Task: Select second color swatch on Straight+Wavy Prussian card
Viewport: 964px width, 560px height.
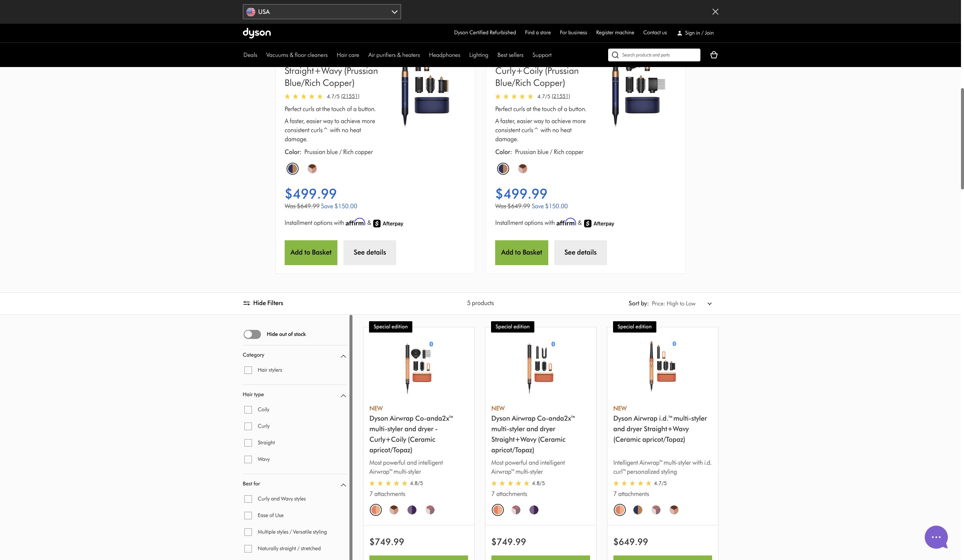Action: (x=312, y=169)
